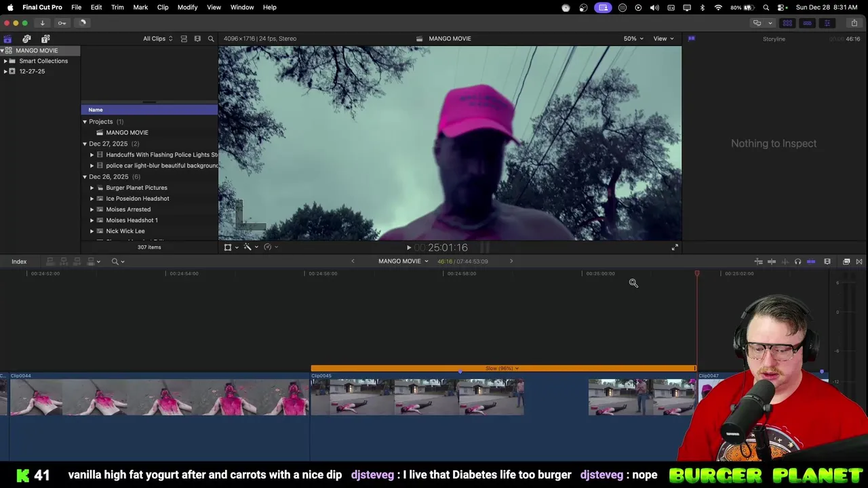868x488 pixels.
Task: Expand the 12-27-25 event
Action: click(x=5, y=71)
